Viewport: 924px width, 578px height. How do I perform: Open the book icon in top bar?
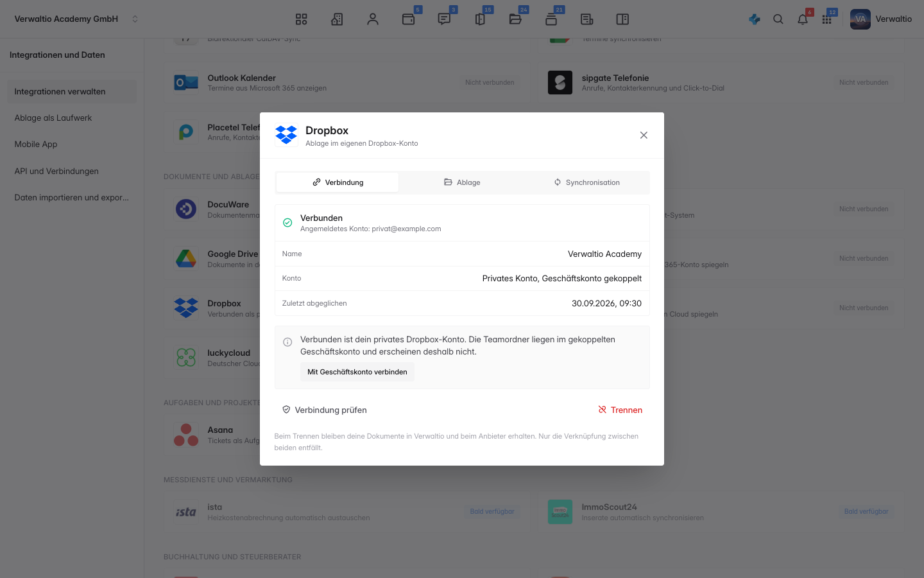coord(622,19)
